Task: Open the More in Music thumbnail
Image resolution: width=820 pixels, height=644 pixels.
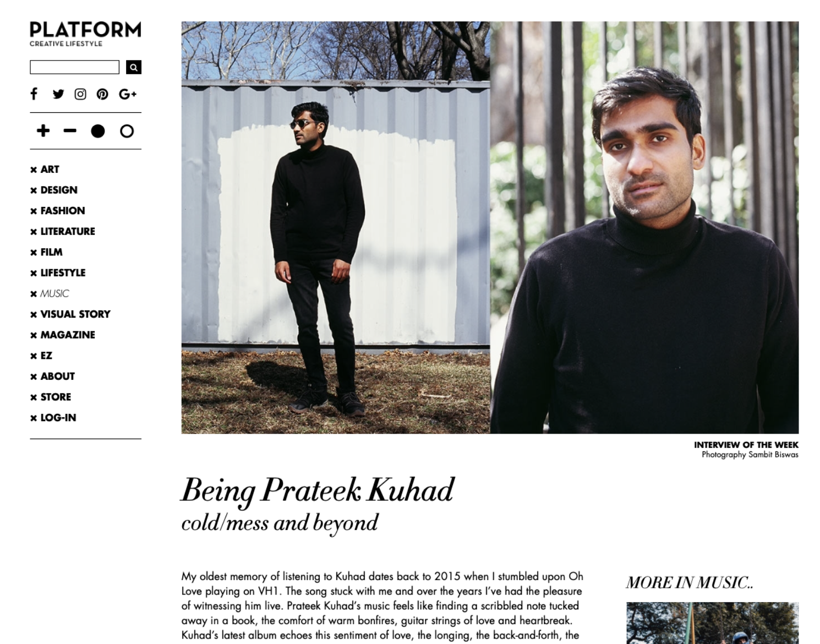Action: click(712, 623)
